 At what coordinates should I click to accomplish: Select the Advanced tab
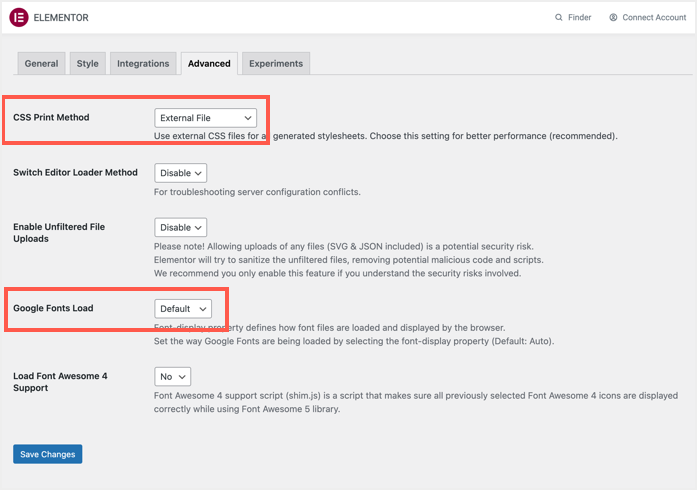click(x=209, y=63)
